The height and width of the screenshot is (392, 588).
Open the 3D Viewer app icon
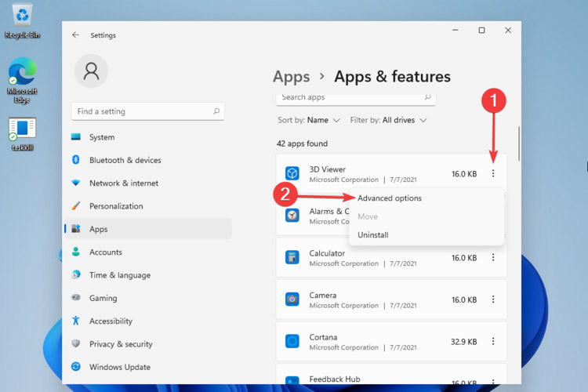pos(292,174)
